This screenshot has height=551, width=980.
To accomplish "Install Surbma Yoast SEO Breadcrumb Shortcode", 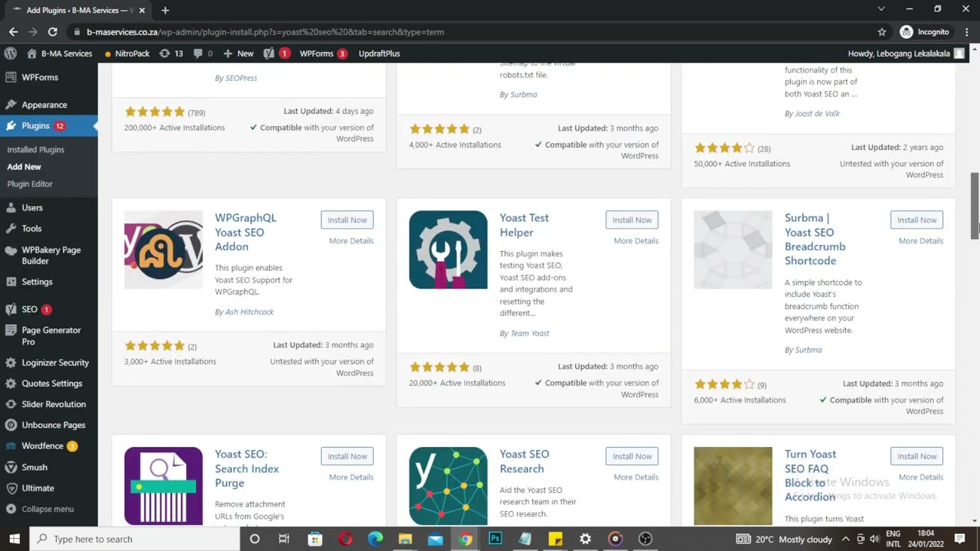I will (x=916, y=220).
